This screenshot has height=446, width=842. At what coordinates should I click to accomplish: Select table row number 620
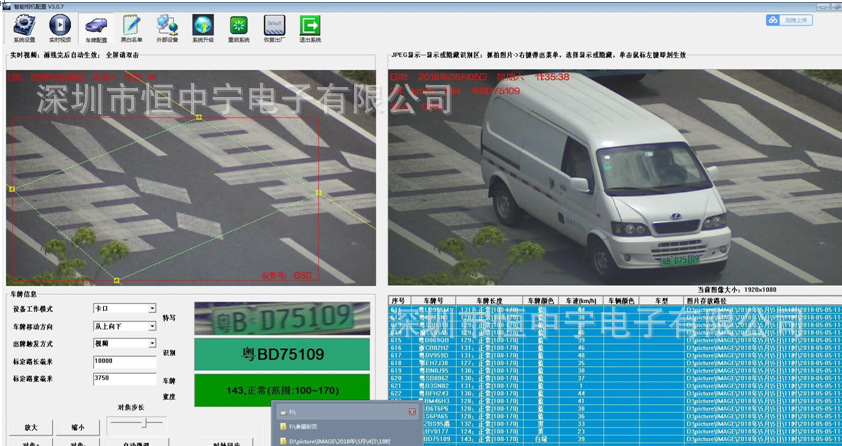[615, 378]
